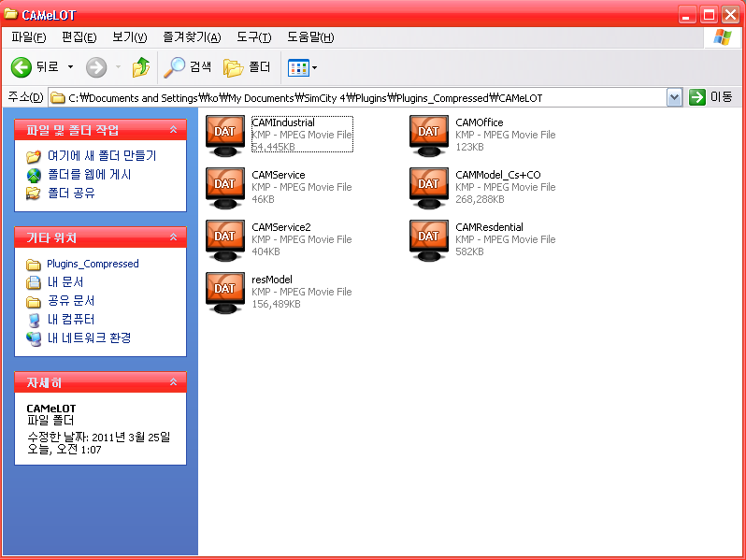Minimize the CAMeLOT window
Viewport: 746px width, 560px height.
click(x=686, y=15)
